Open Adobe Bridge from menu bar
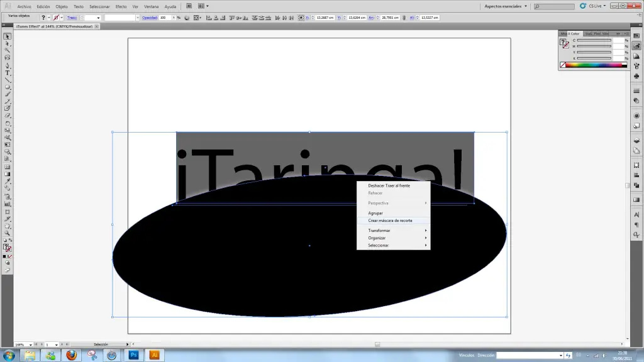This screenshot has height=362, width=644. [189, 6]
